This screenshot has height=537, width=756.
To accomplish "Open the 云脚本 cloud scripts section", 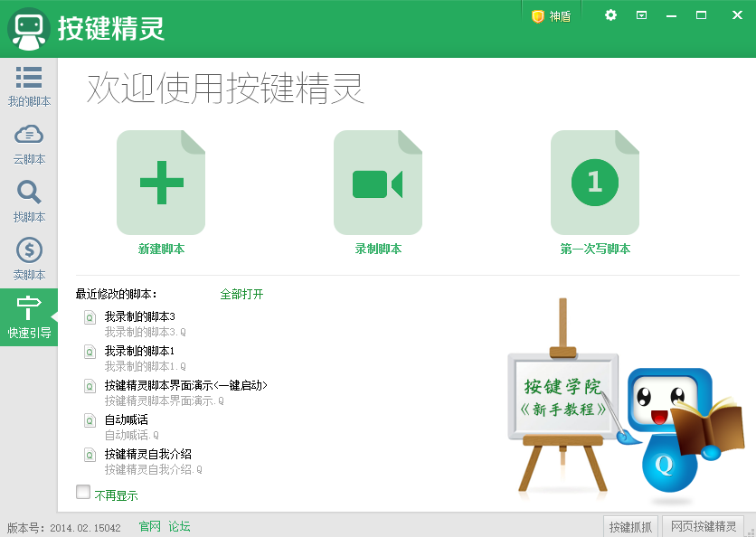I will 29,145.
